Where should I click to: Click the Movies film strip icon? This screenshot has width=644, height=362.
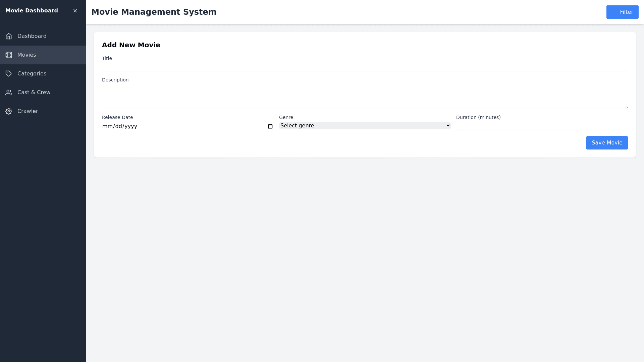pos(9,55)
